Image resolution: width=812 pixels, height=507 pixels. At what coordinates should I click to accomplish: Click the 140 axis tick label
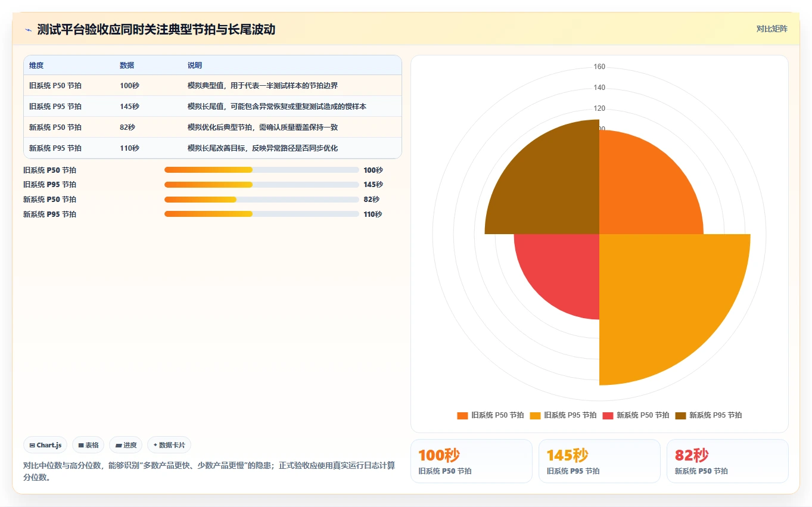[x=599, y=88]
